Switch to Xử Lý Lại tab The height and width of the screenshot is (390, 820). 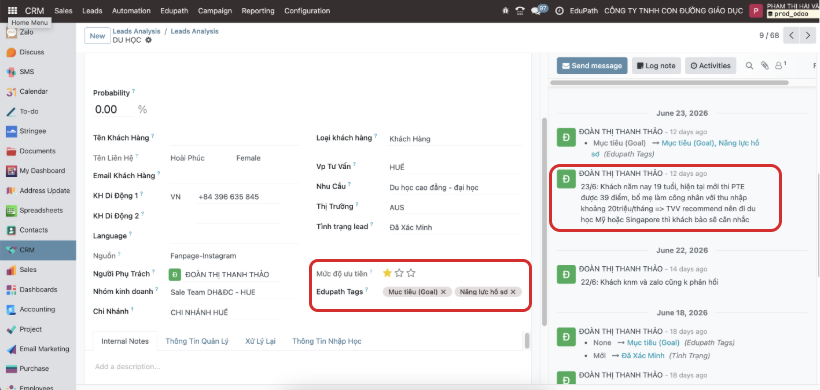pyautogui.click(x=260, y=341)
